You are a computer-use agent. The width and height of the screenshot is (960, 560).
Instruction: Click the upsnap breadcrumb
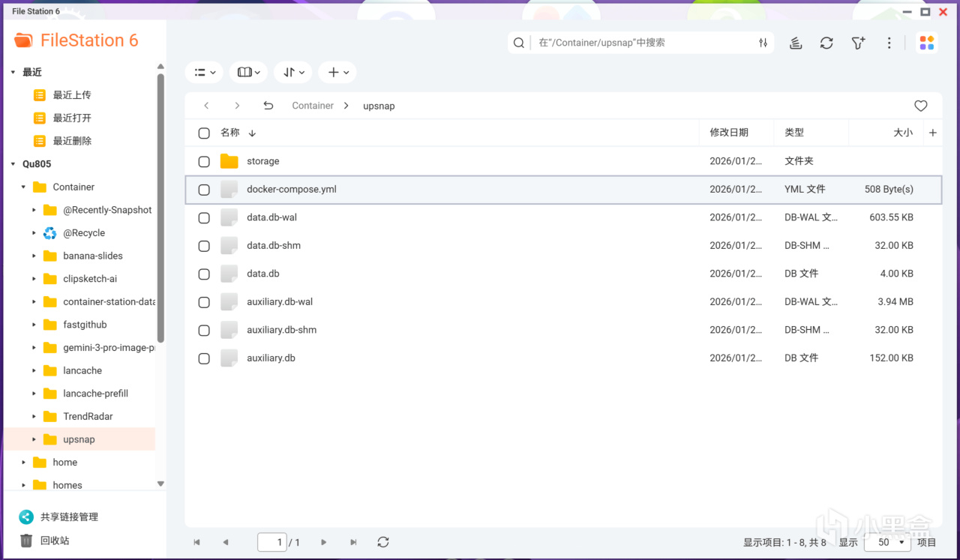pyautogui.click(x=379, y=106)
